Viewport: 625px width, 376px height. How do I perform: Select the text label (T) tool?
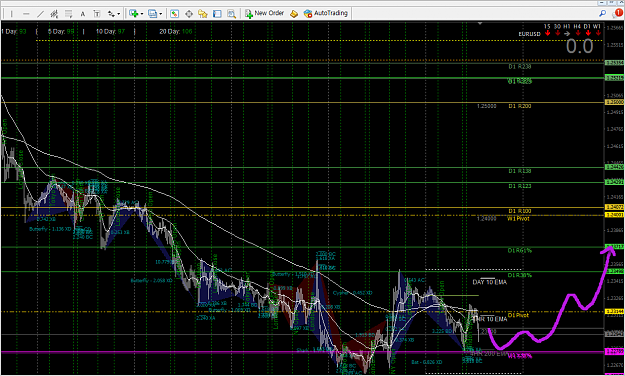(x=96, y=14)
